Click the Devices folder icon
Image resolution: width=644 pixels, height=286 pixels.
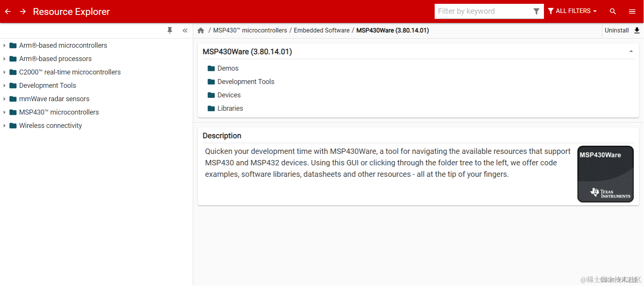211,95
